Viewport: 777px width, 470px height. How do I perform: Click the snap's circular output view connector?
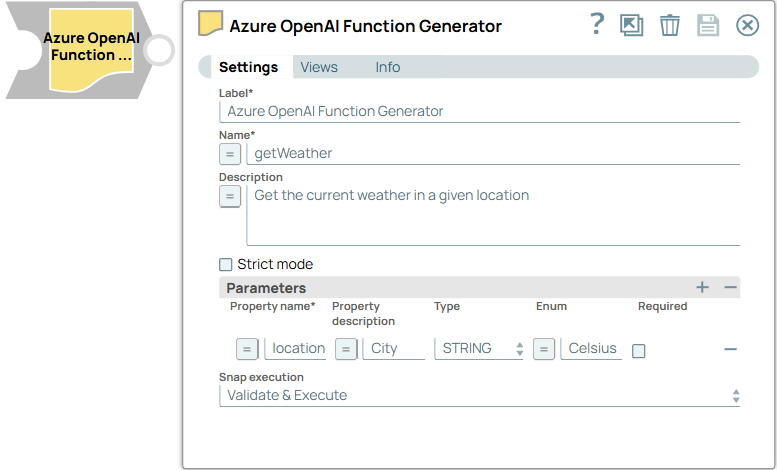(159, 50)
